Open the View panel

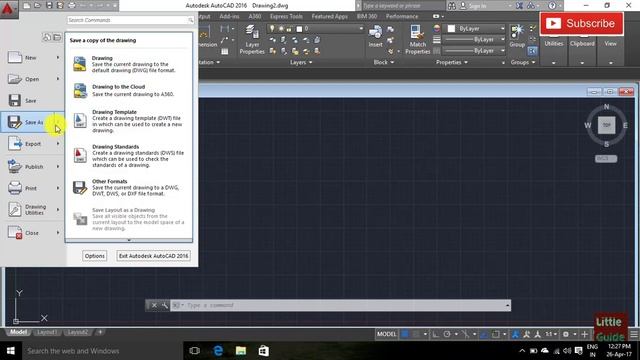point(611,45)
